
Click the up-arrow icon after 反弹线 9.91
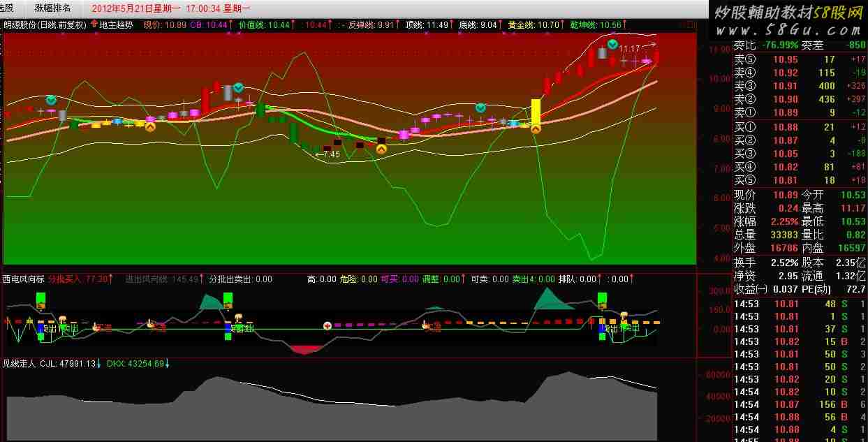pyautogui.click(x=398, y=24)
